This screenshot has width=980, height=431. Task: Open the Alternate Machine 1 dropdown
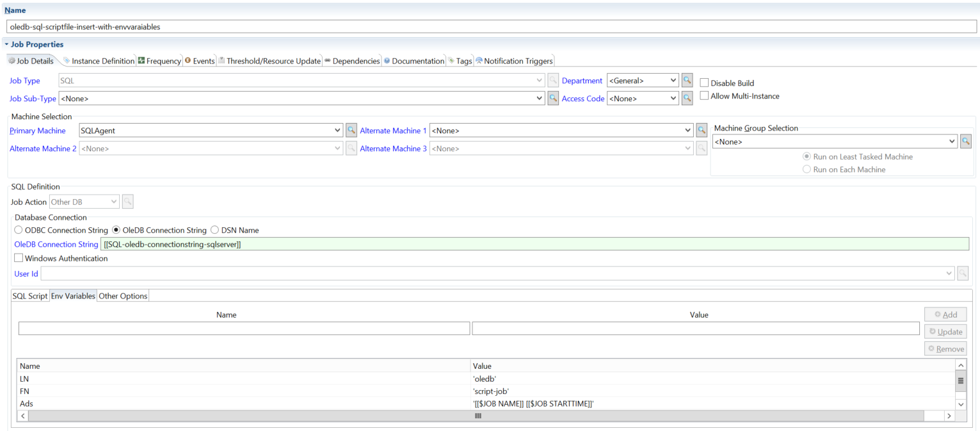pos(688,131)
